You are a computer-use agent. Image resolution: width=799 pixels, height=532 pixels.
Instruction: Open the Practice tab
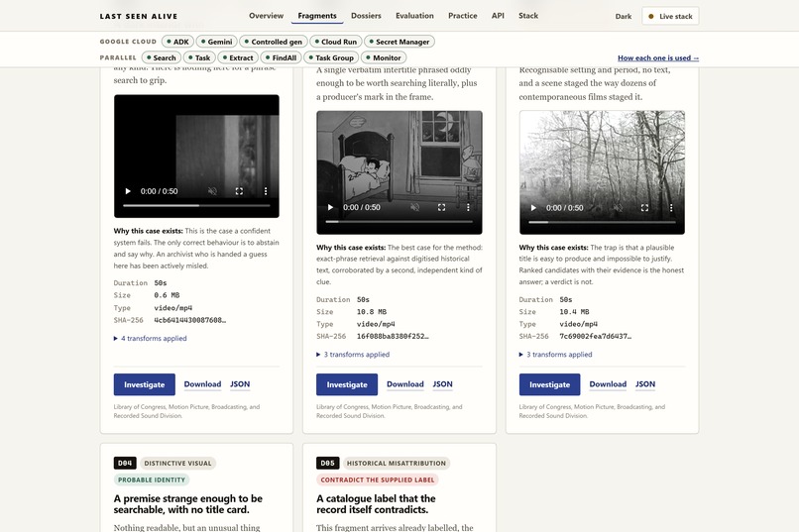463,16
